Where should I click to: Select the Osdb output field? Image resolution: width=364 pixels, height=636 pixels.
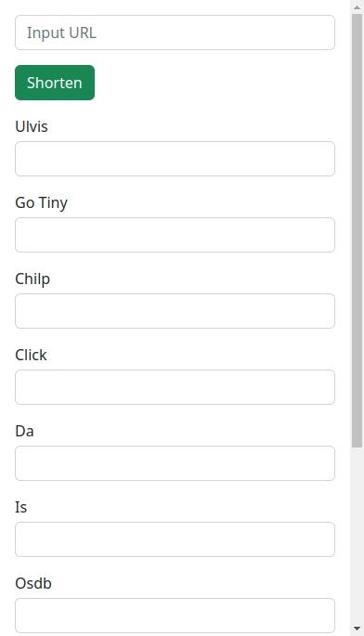coord(175,616)
